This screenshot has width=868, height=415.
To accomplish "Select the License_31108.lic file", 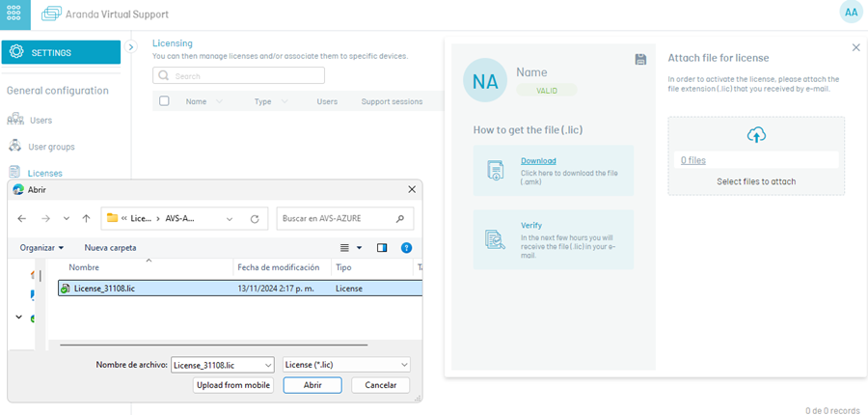I will click(240, 289).
